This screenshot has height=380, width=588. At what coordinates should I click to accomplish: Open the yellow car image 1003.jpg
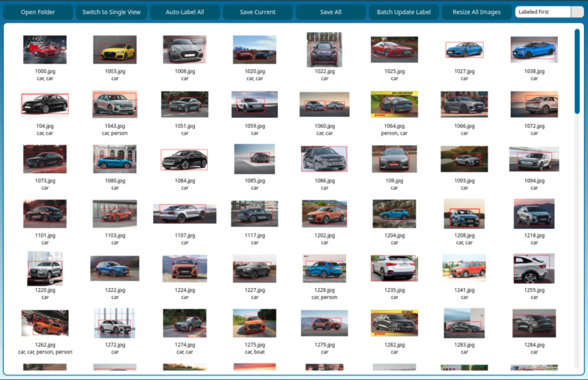pos(115,50)
